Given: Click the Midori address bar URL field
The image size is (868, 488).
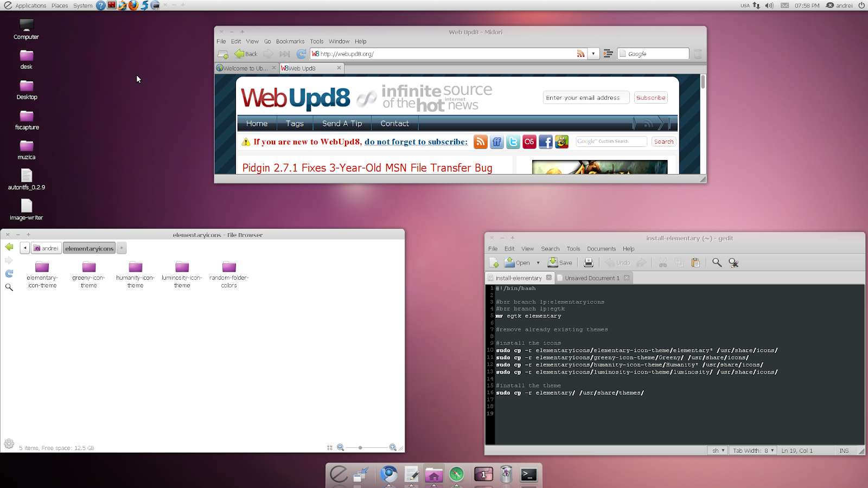Looking at the screenshot, I should pos(443,54).
